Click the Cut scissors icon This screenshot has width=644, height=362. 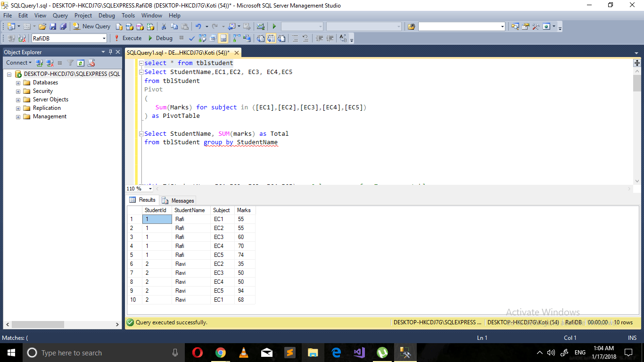click(x=164, y=26)
